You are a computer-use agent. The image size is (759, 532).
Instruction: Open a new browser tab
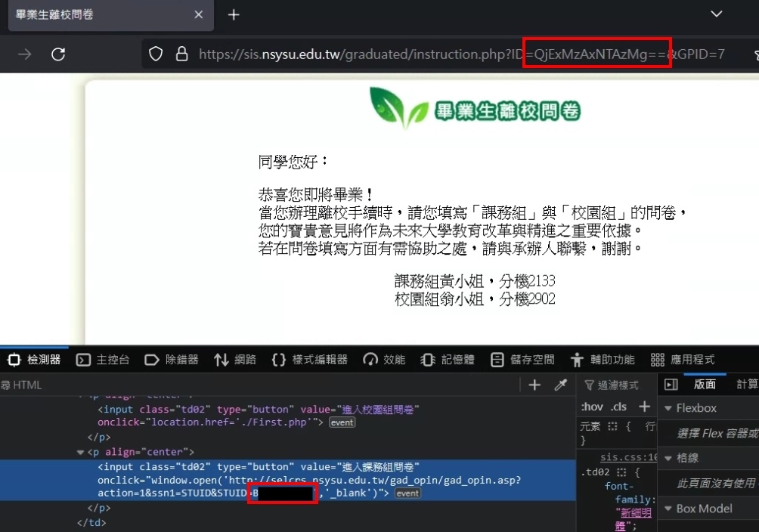[x=234, y=15]
